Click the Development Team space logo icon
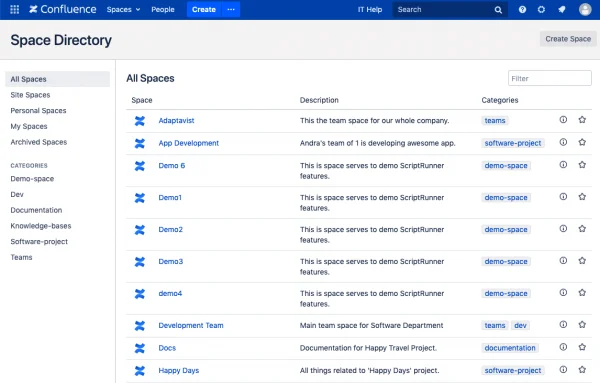This screenshot has height=383, width=600. point(140,326)
